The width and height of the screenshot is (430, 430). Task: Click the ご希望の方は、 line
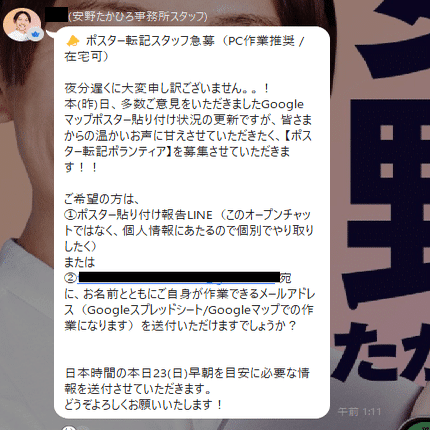[x=102, y=199]
